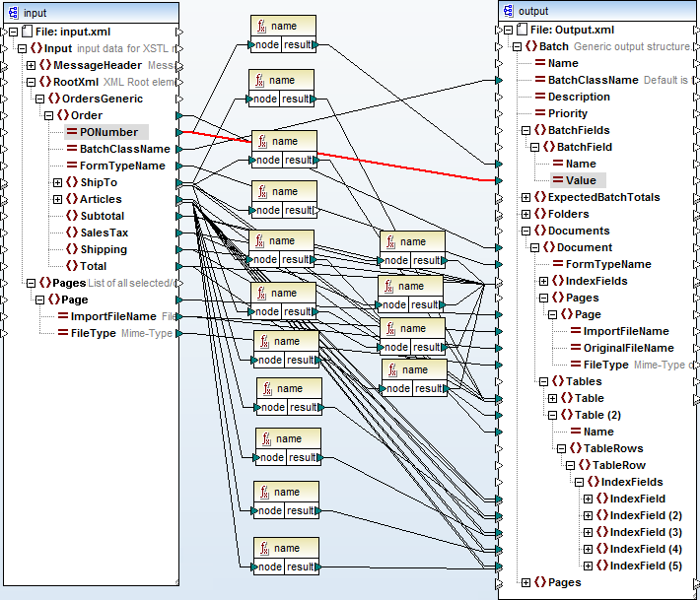Image resolution: width=700 pixels, height=600 pixels.
Task: Click the input component title icon
Action: click(x=12, y=11)
